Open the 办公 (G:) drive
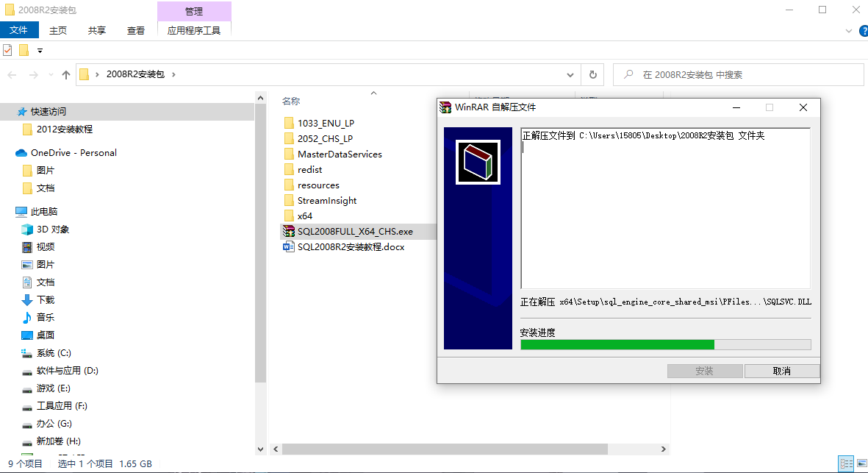 tap(54, 424)
